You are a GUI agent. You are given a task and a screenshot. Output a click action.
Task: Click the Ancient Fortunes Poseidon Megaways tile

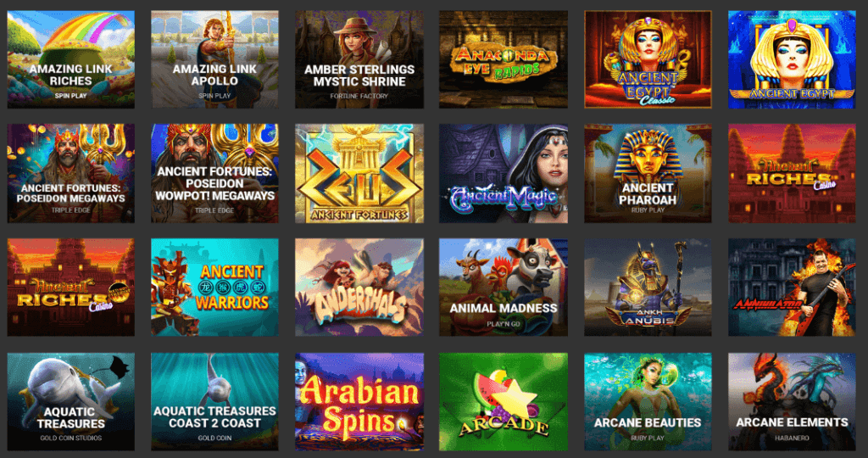pos(71,173)
